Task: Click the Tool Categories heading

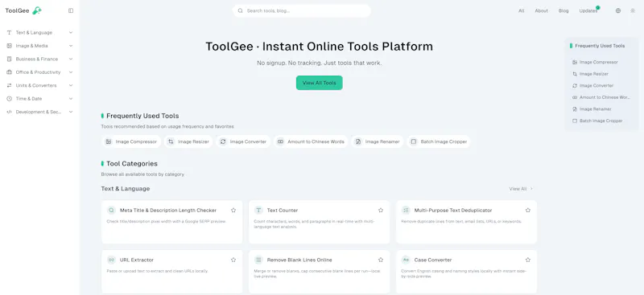Action: point(132,164)
